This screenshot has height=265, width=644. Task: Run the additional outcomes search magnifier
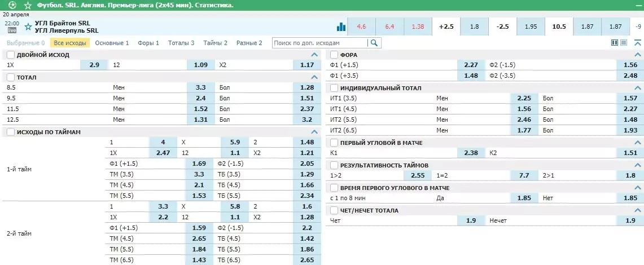point(374,43)
